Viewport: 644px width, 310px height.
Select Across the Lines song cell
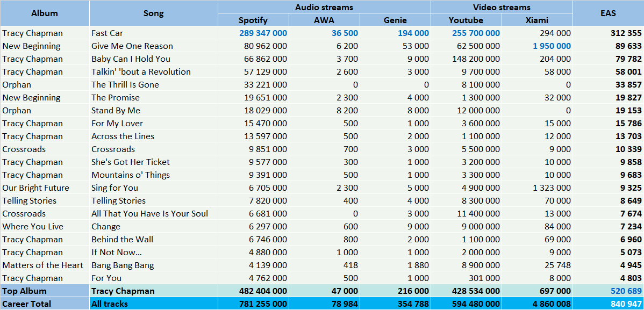154,136
